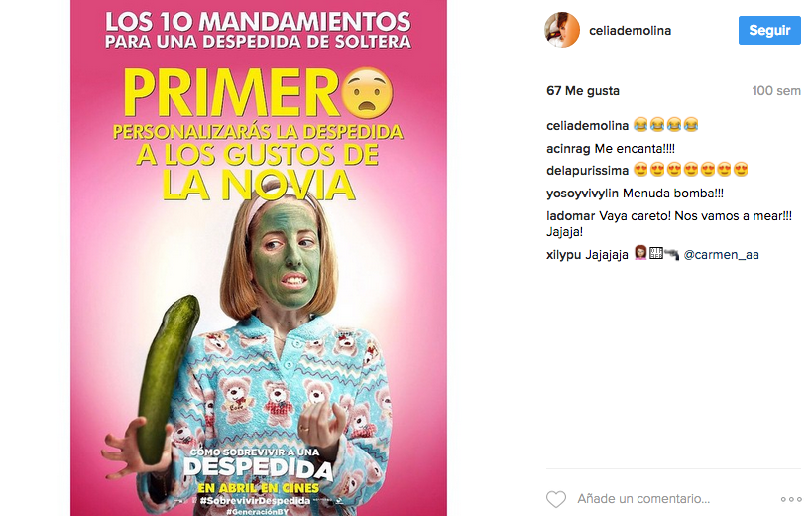Screen dimensions: 812x516
Task: Open xilypu commenter profile
Action: (563, 255)
